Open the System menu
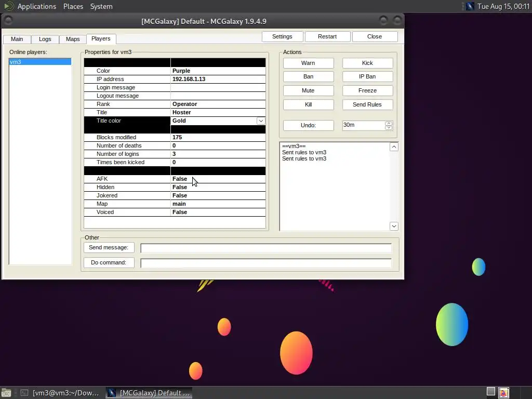532x399 pixels. pyautogui.click(x=101, y=6)
